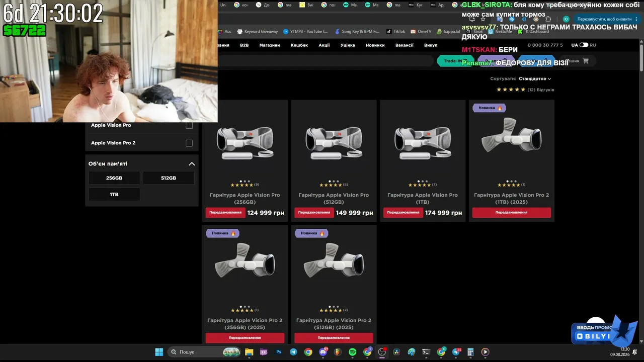644x362 pixels.
Task: Open the Grok bookmark
Action: click(x=474, y=31)
